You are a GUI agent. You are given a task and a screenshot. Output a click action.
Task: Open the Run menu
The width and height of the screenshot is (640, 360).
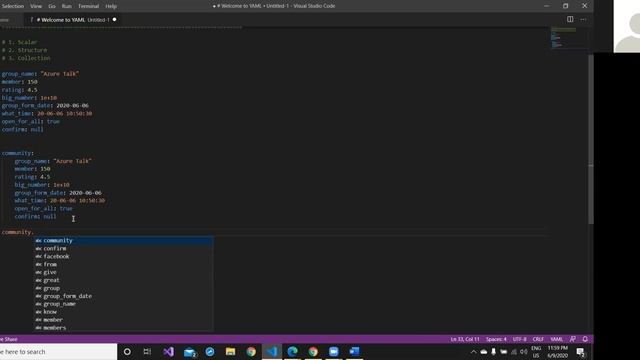67,6
